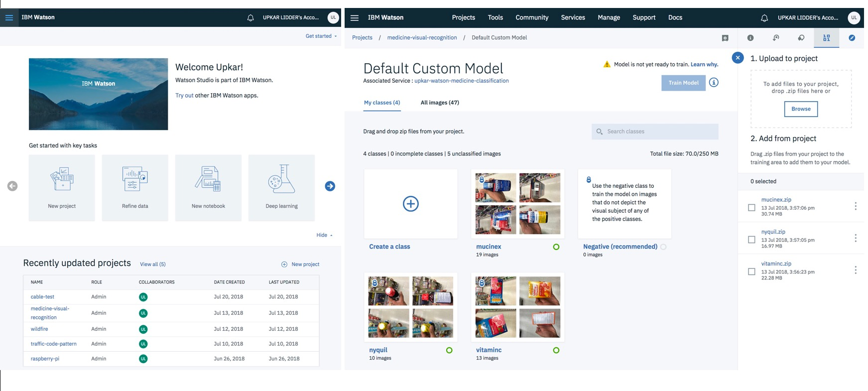868x391 pixels.
Task: Click the New notebook tile icon
Action: (208, 179)
